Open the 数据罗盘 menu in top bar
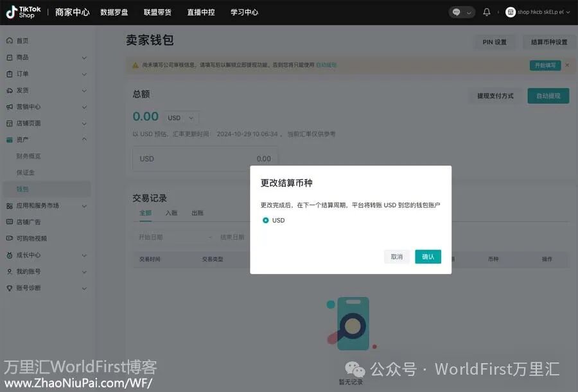 pyautogui.click(x=115, y=12)
